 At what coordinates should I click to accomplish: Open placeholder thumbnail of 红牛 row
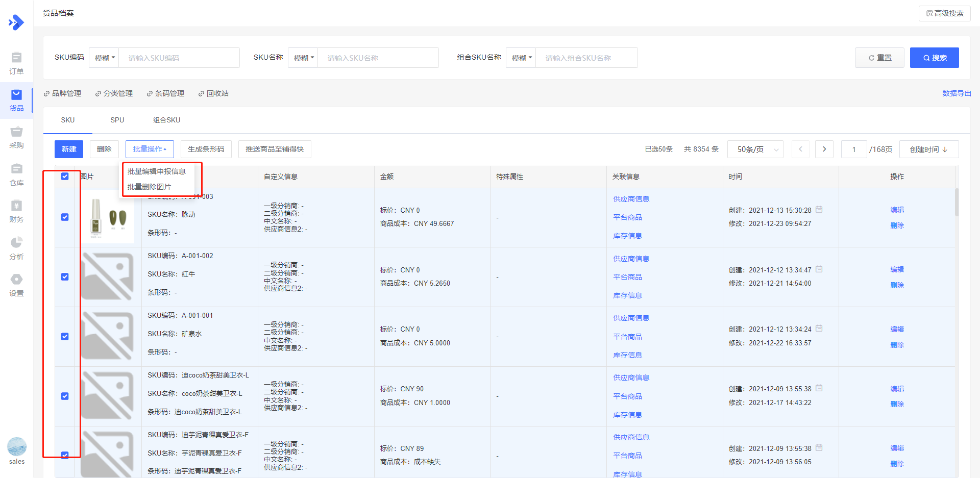(x=108, y=276)
